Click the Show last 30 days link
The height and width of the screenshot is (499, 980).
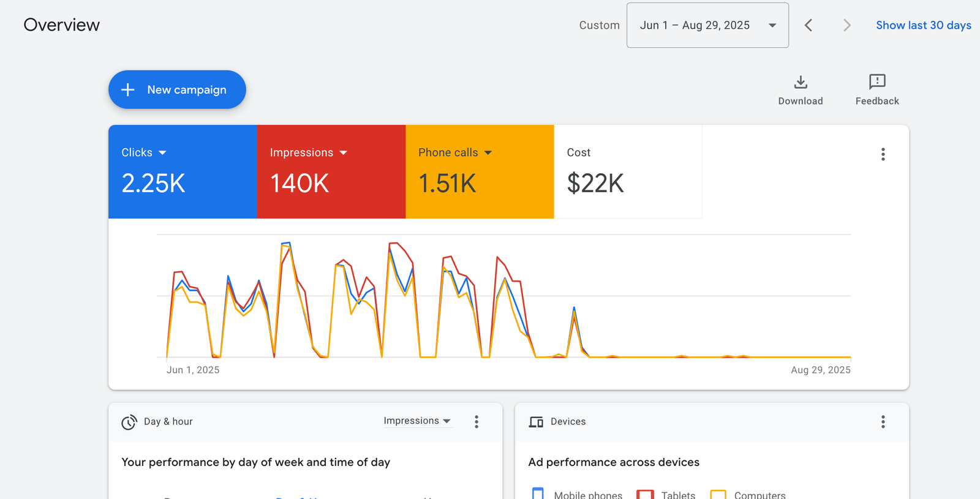923,25
